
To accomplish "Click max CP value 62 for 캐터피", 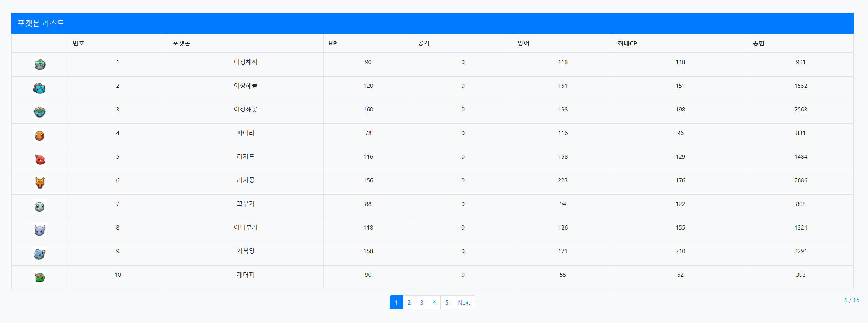I will coord(680,275).
